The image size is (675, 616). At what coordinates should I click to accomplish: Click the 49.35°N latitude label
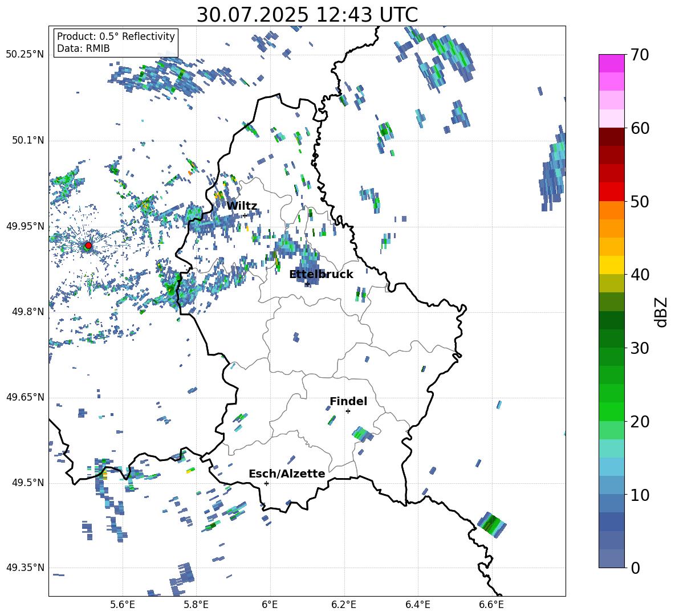coord(25,568)
